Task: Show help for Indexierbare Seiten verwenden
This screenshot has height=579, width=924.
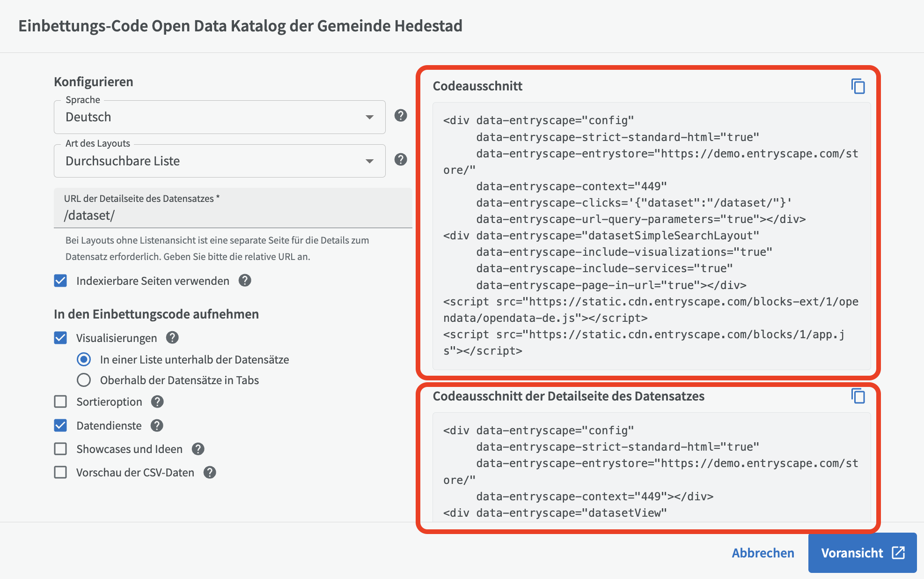Action: [x=245, y=281]
